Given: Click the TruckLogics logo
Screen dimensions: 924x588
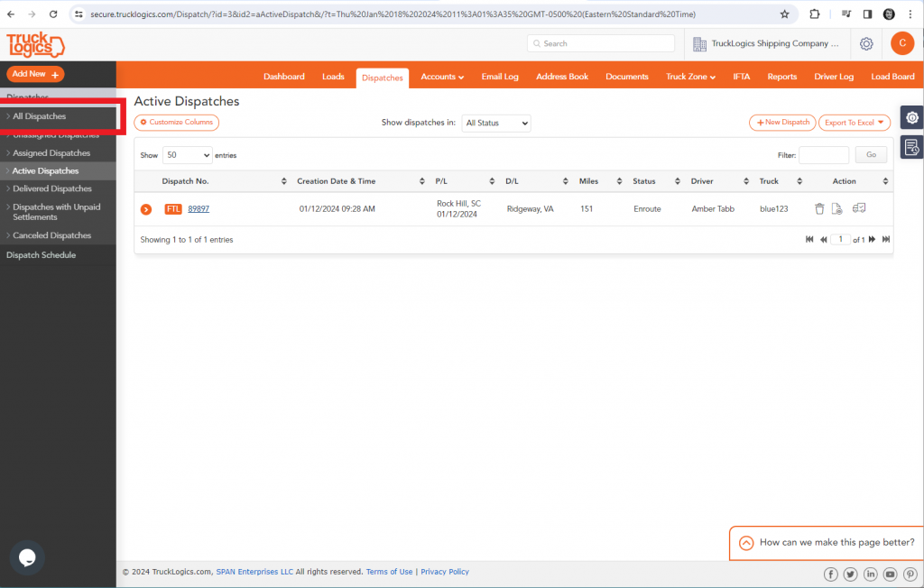Looking at the screenshot, I should (x=35, y=45).
